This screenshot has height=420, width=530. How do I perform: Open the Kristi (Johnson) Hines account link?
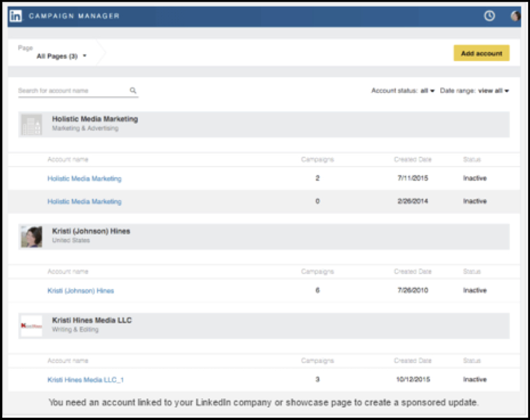(80, 291)
